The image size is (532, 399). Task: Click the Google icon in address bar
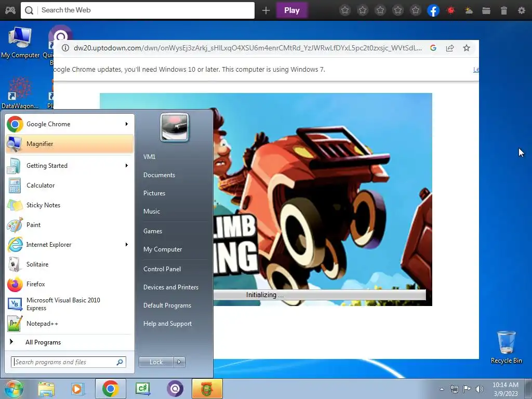(433, 48)
